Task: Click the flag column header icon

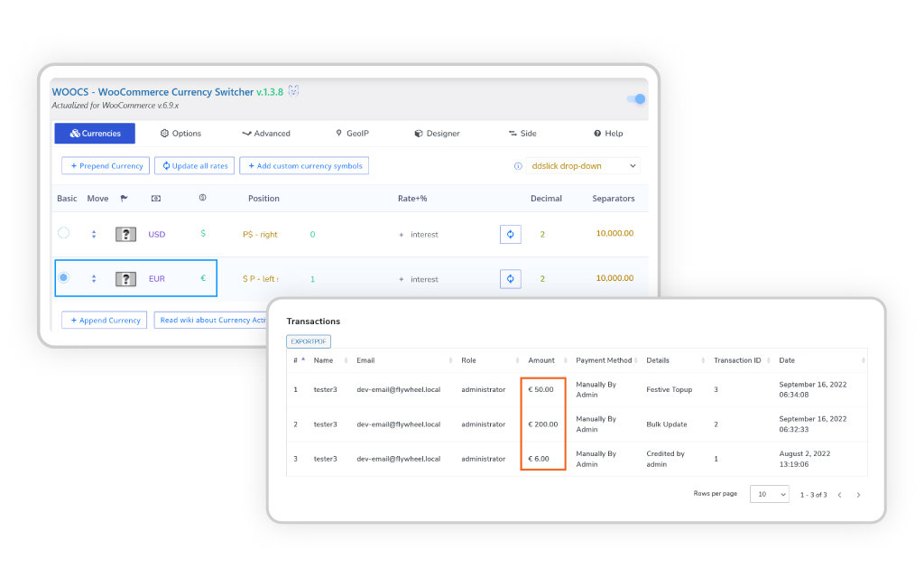Action: [125, 198]
